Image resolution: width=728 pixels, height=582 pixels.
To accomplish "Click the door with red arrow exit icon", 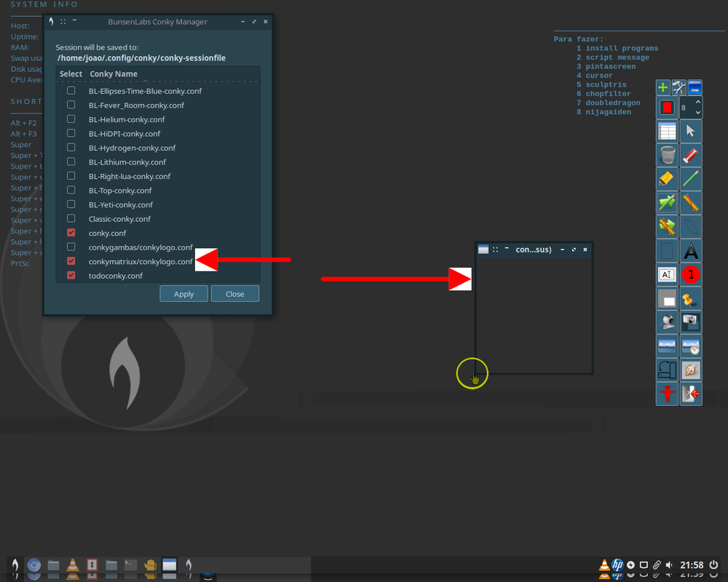I will click(x=691, y=394).
